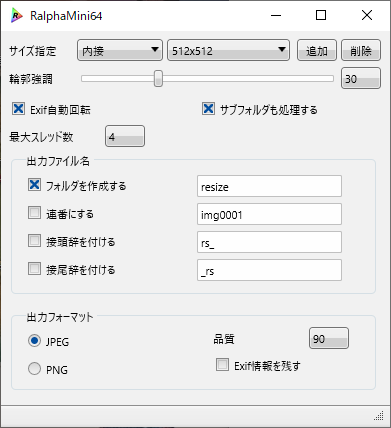Click the resize folder name field
Screen dimensions: 391x428
click(x=269, y=186)
